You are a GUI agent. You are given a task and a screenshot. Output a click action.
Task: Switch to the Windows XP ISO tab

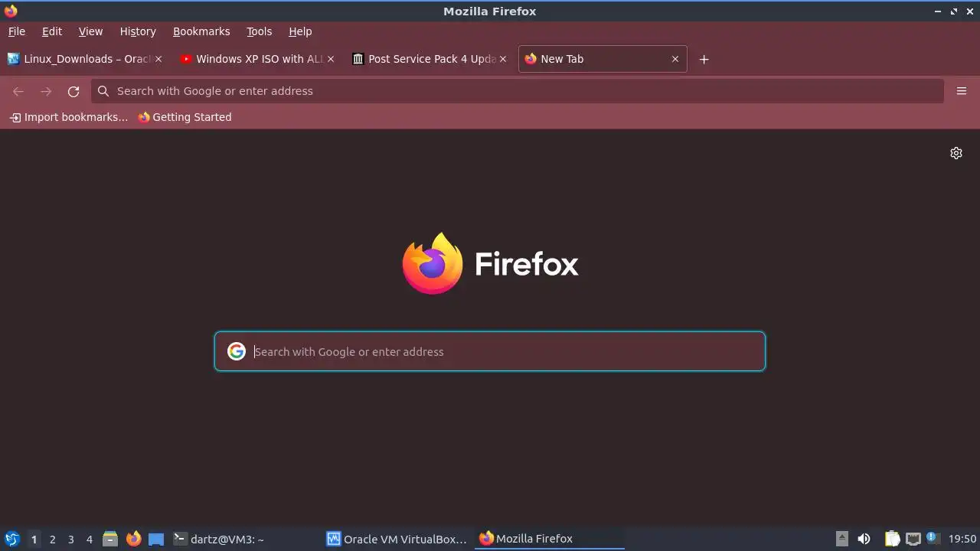[x=256, y=59]
